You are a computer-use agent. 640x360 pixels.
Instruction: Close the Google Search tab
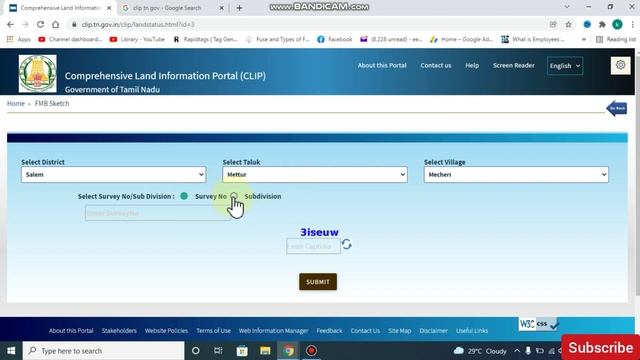click(x=222, y=8)
